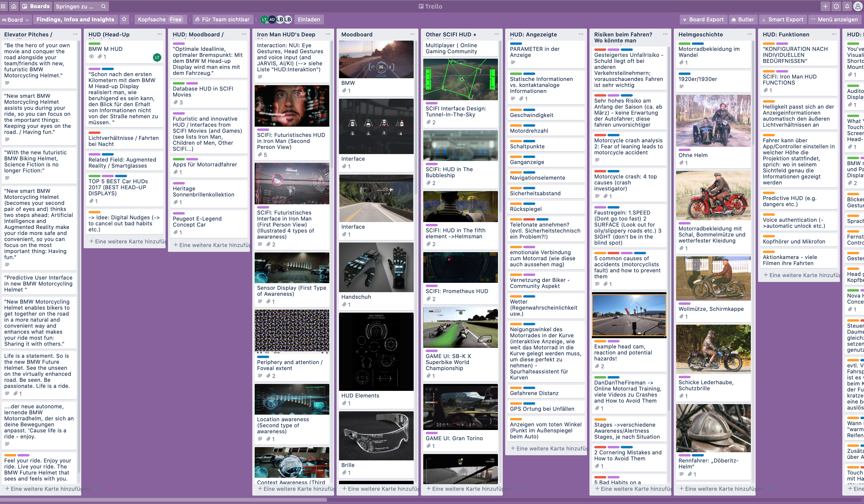Screen dimensions: 864x504
Task: Click description icon on Motorcycle crash analysis 2
Action: (x=597, y=160)
